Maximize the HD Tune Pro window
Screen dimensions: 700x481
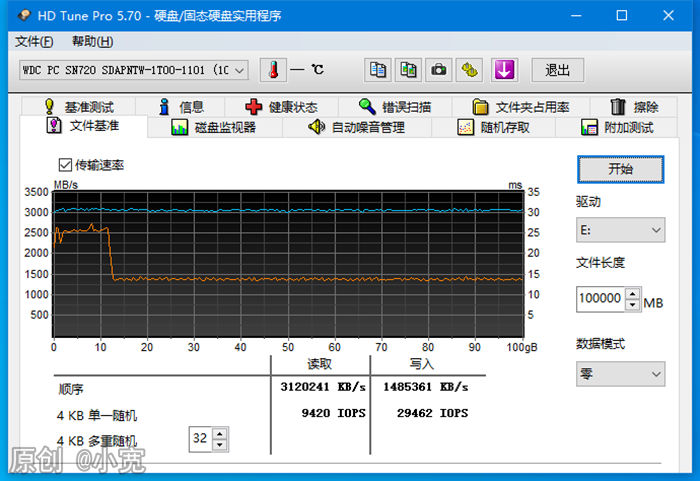622,16
